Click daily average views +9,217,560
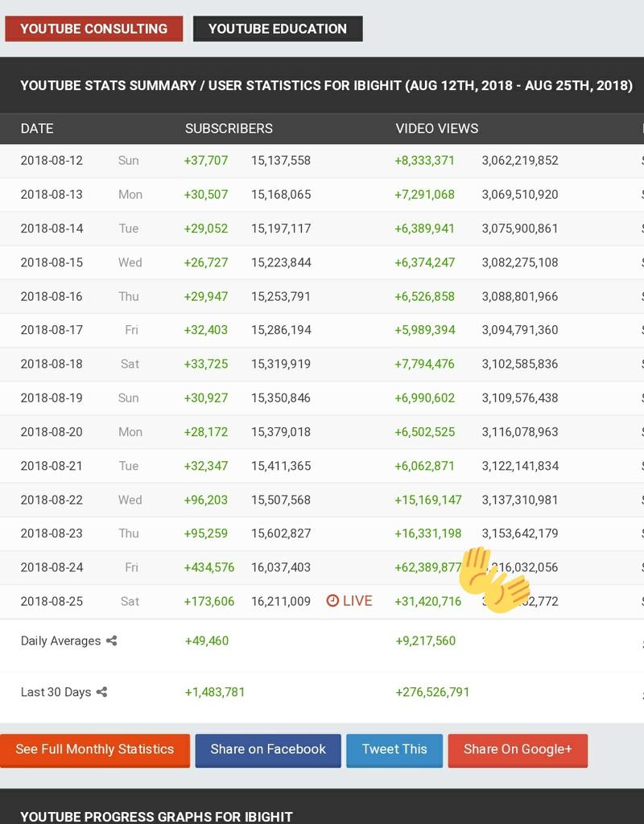The width and height of the screenshot is (644, 824). (x=425, y=641)
